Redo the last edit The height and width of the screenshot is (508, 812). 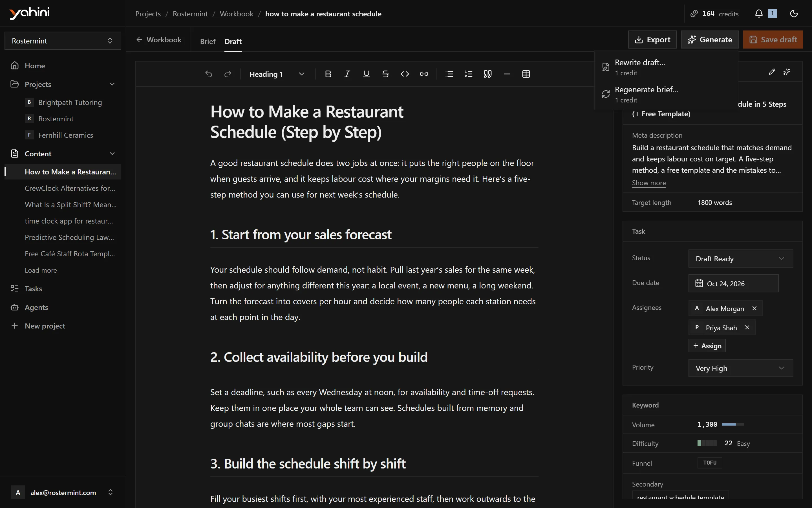(228, 74)
